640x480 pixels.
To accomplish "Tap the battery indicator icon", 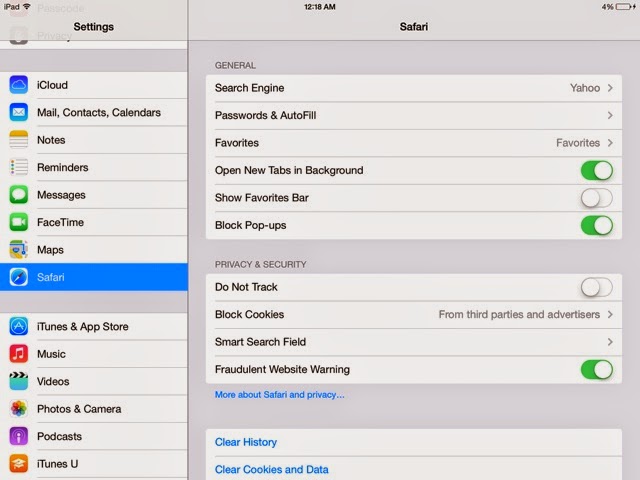I will pyautogui.click(x=625, y=7).
